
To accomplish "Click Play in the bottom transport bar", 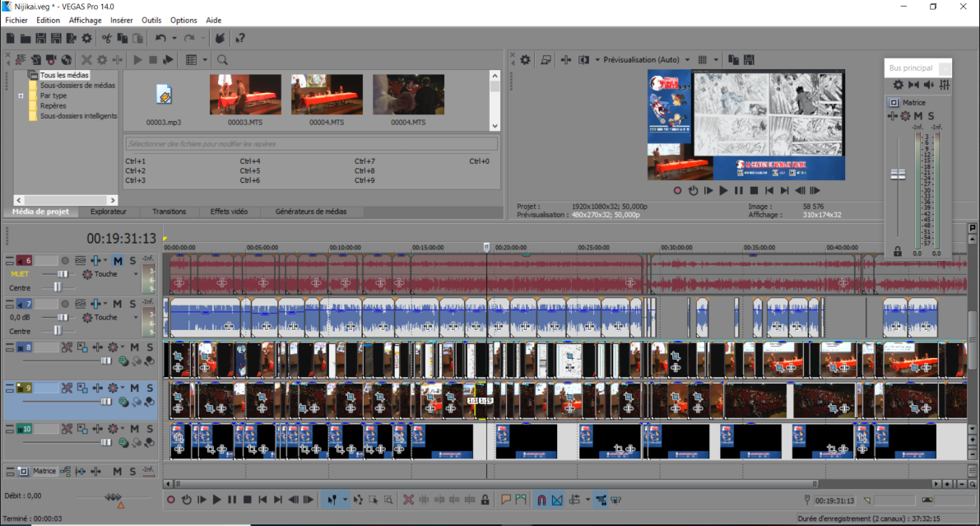I will [217, 500].
